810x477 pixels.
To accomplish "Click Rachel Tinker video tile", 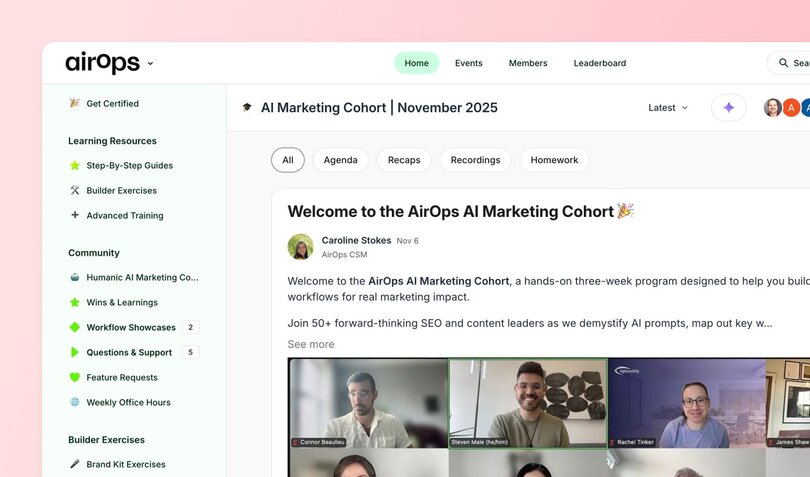I will (687, 403).
